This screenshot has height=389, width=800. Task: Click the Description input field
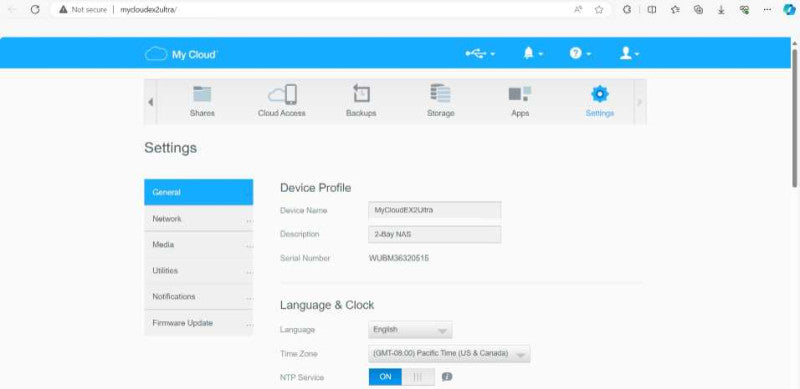[x=435, y=234]
